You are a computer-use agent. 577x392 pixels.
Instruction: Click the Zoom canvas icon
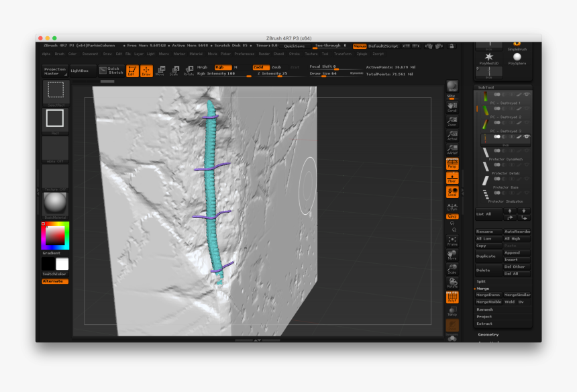pyautogui.click(x=452, y=121)
